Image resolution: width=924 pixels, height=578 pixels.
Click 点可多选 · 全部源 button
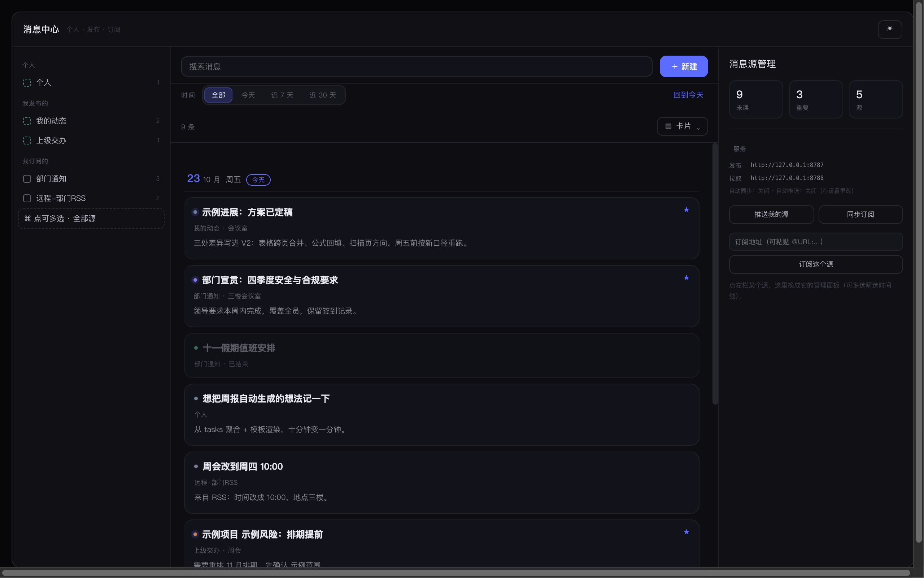click(x=91, y=218)
